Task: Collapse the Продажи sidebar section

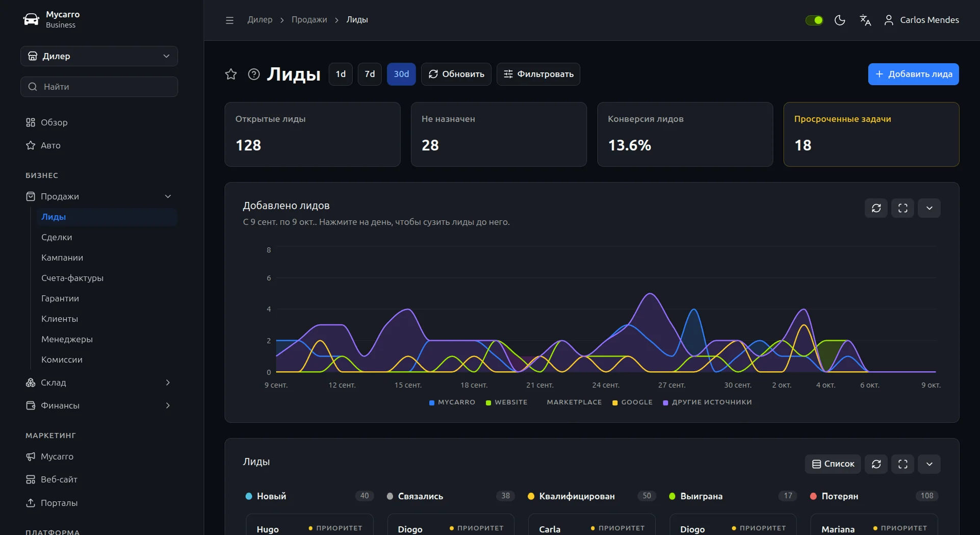Action: (99, 196)
